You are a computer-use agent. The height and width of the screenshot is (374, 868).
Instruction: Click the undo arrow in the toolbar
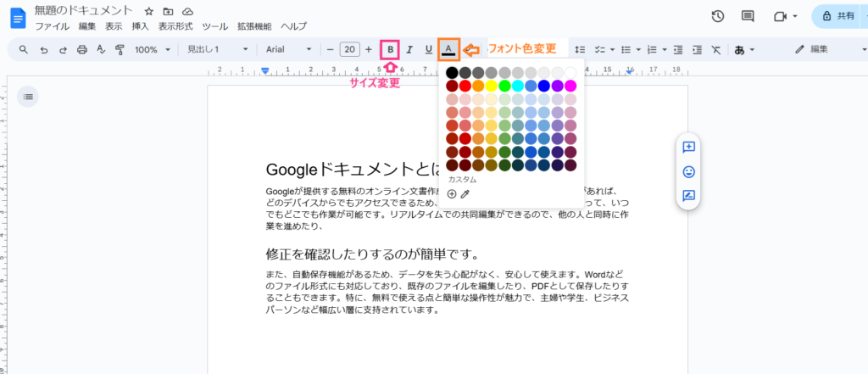43,50
